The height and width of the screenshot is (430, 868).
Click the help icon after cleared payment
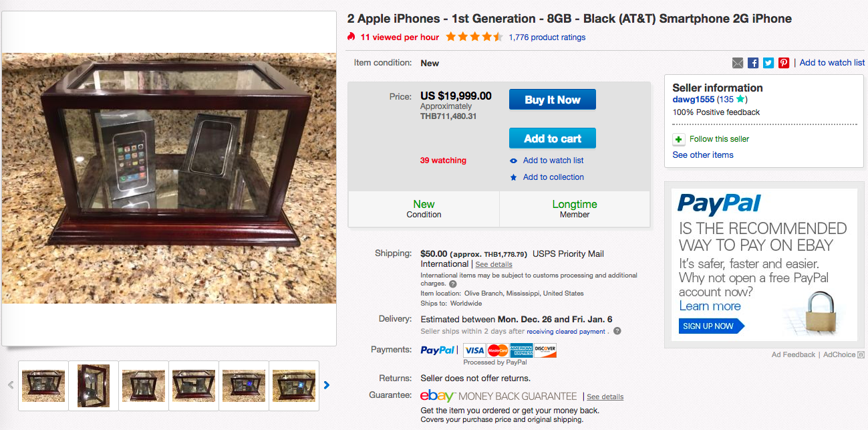pyautogui.click(x=617, y=331)
